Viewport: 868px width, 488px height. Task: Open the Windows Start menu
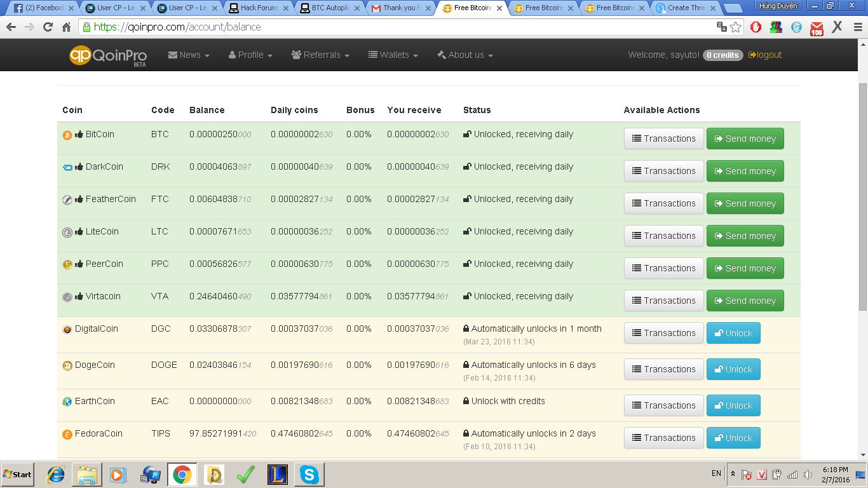[x=17, y=475]
